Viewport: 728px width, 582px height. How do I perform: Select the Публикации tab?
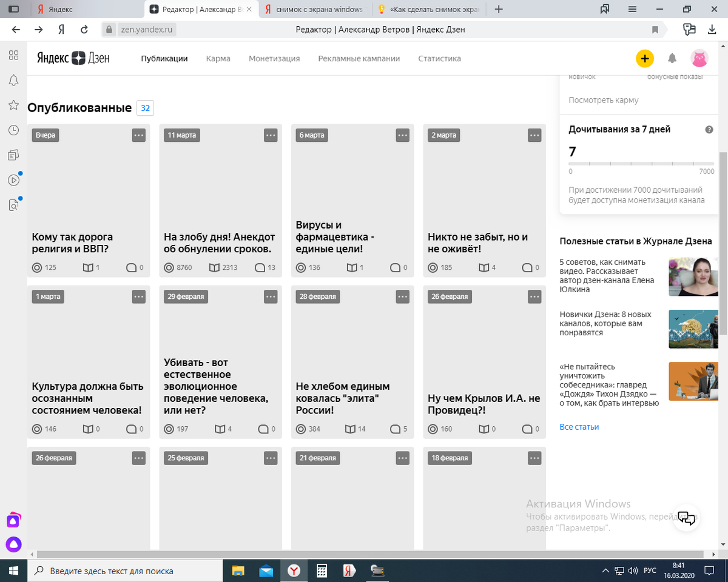point(164,59)
